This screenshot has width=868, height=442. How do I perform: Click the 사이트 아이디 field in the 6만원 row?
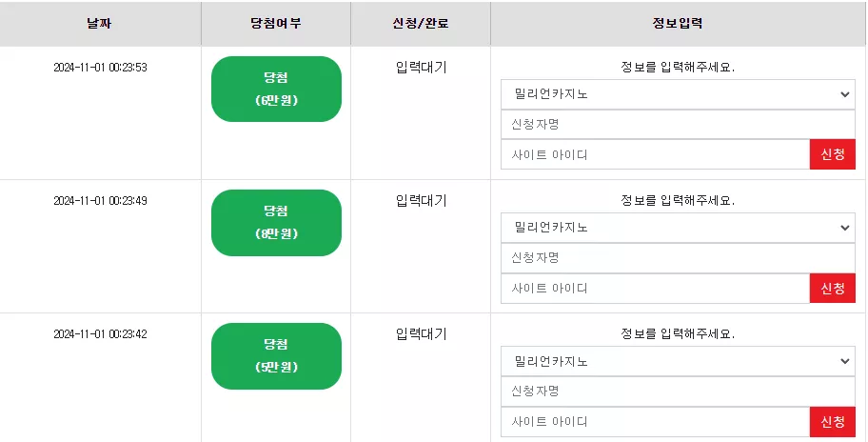click(x=656, y=154)
